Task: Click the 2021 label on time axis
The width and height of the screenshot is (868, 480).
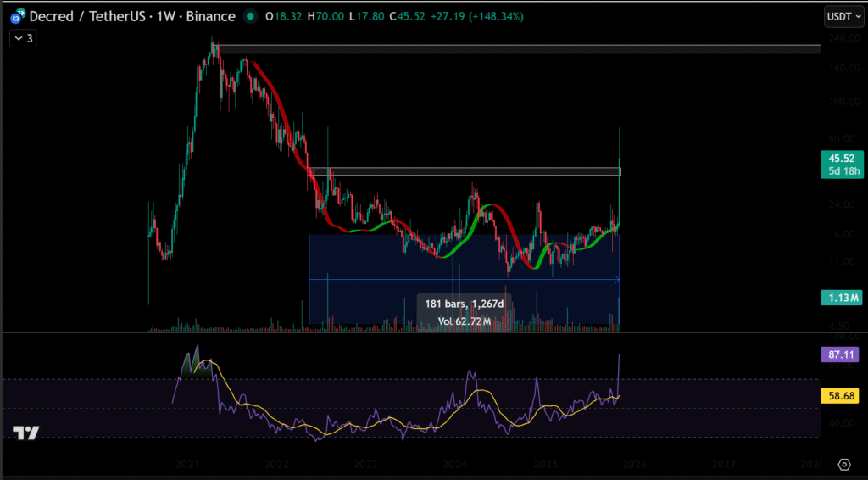Action: coord(187,464)
